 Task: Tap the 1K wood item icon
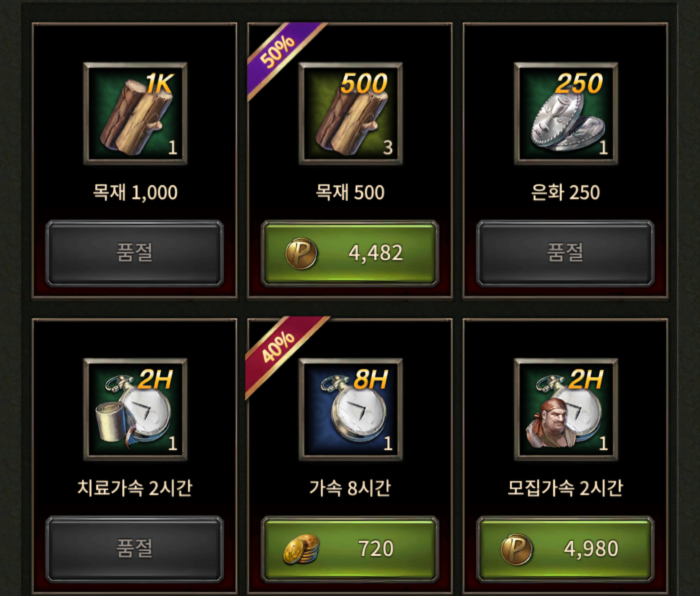(x=135, y=114)
